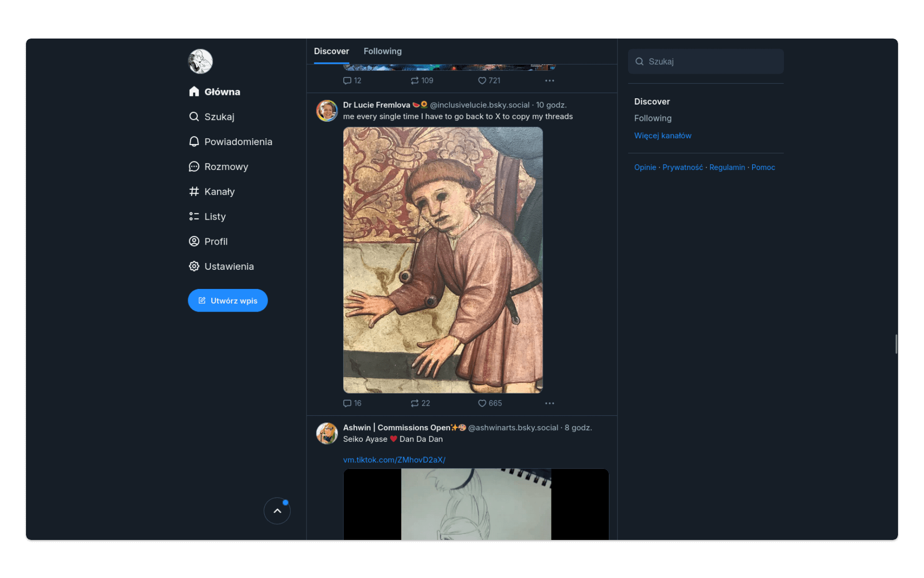Viewport: 924px width, 578px height.
Task: Reply to Dr Lucie's post with 16 comments
Action: pyautogui.click(x=352, y=403)
